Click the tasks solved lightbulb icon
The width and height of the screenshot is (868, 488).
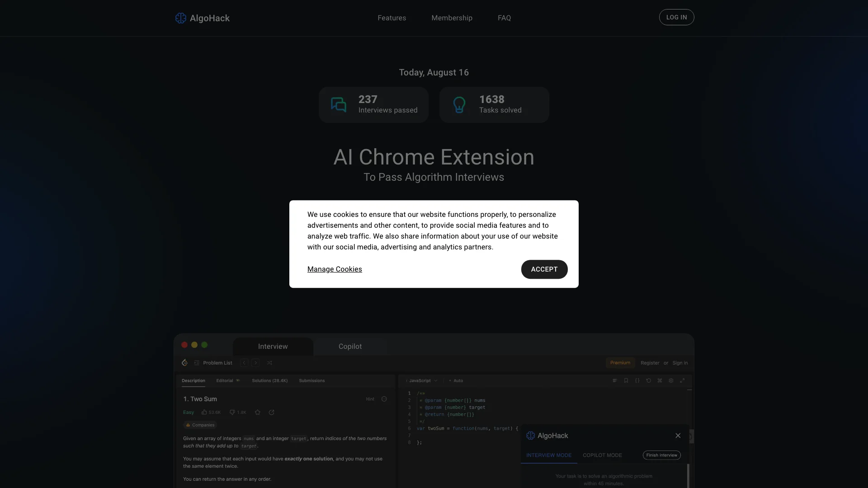pos(458,104)
